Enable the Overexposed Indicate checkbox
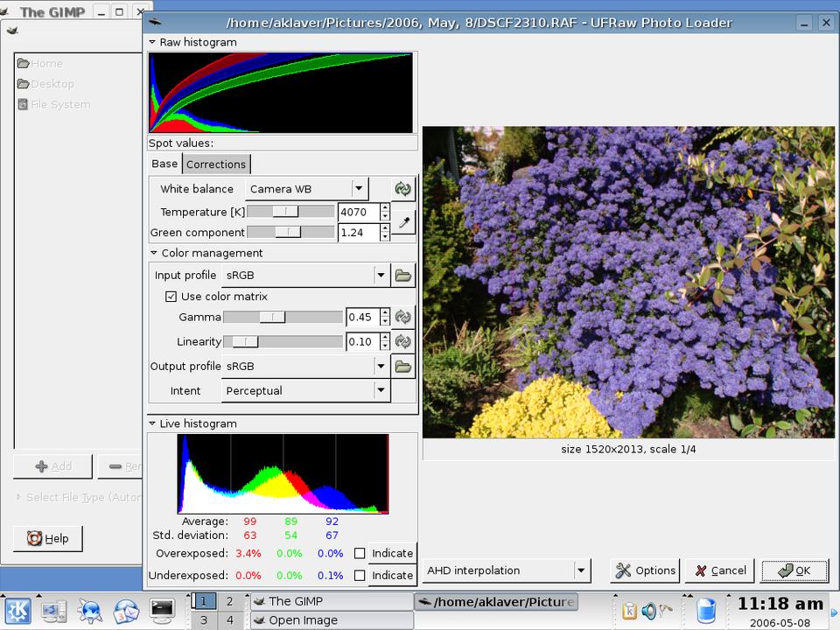The image size is (840, 630). (x=360, y=553)
